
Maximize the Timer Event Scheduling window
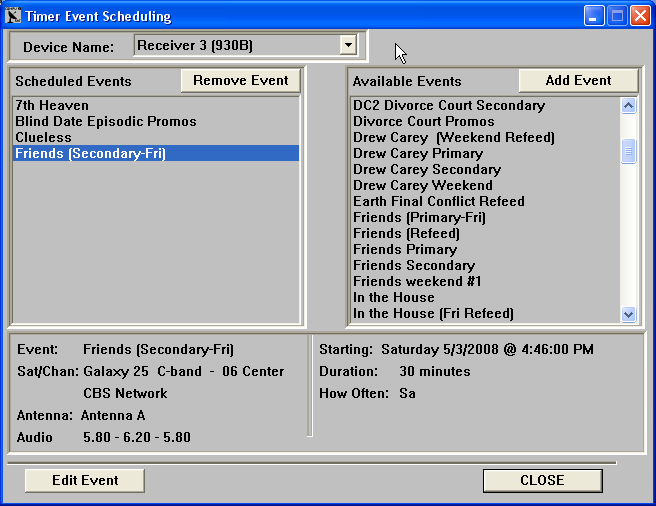[x=617, y=16]
